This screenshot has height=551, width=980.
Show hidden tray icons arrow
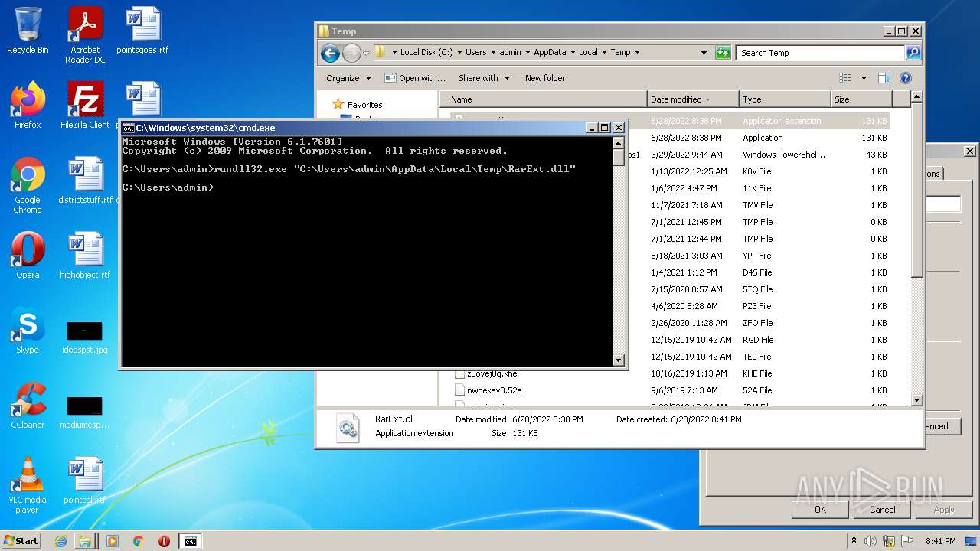coord(854,541)
